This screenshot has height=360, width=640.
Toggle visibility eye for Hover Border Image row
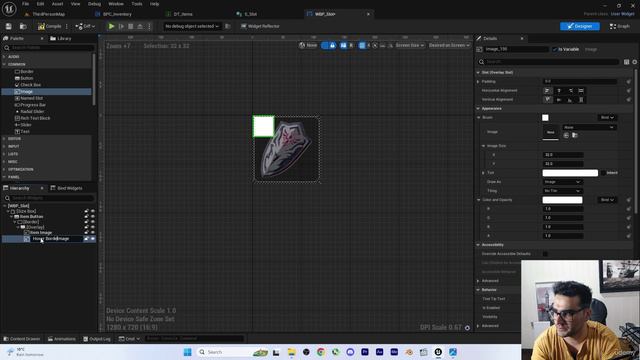click(93, 239)
